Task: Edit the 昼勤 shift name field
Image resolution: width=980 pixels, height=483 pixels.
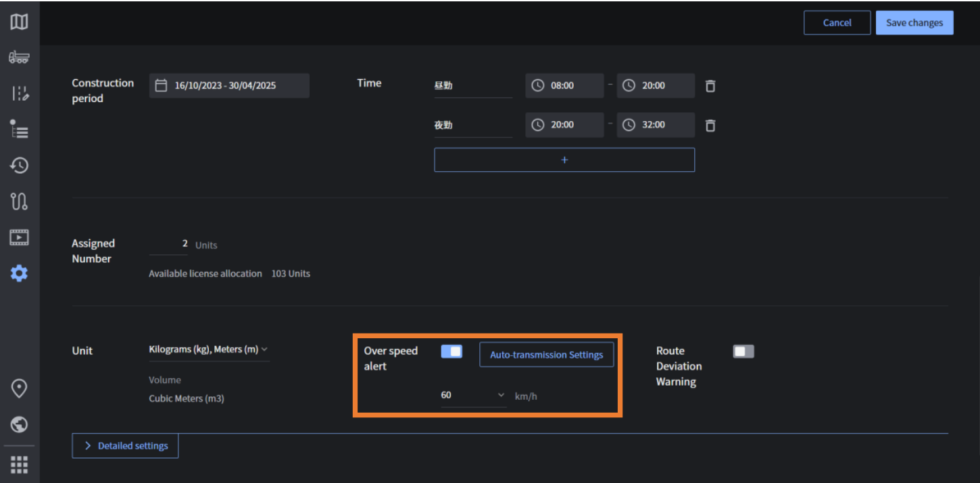Action: coord(473,87)
